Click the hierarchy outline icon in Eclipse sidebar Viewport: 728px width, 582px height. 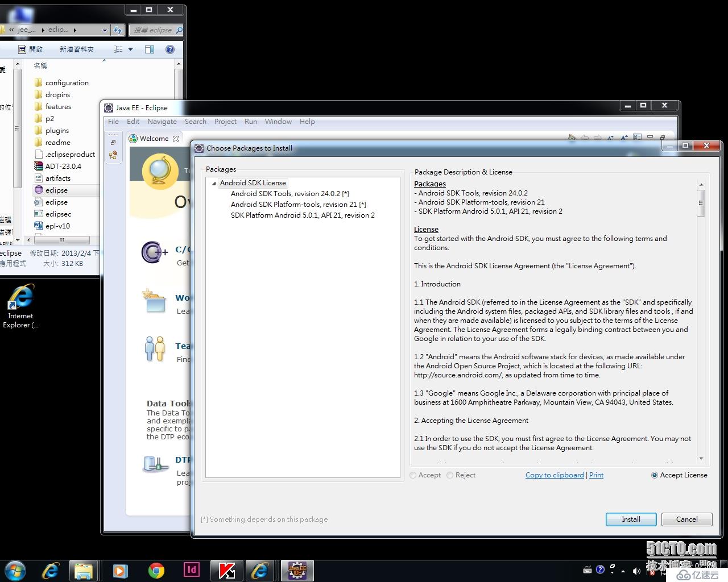113,155
